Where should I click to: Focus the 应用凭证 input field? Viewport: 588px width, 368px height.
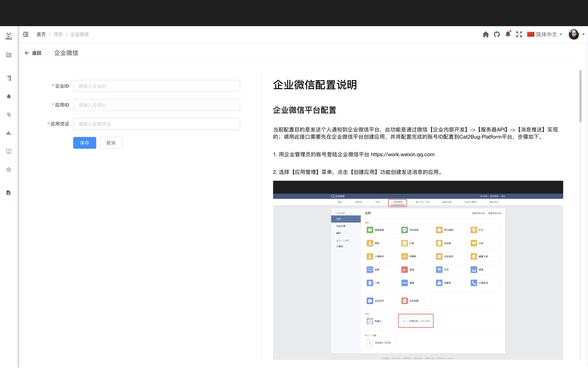click(156, 124)
